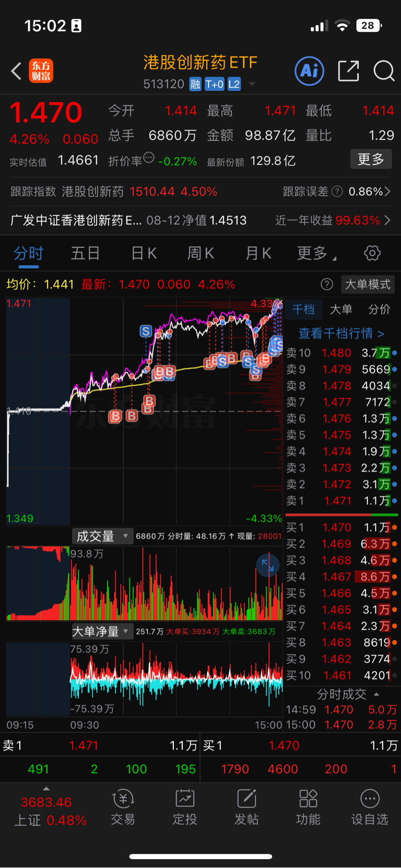The height and width of the screenshot is (868, 401).
Task: Open the 发帖 post icon
Action: point(246,807)
